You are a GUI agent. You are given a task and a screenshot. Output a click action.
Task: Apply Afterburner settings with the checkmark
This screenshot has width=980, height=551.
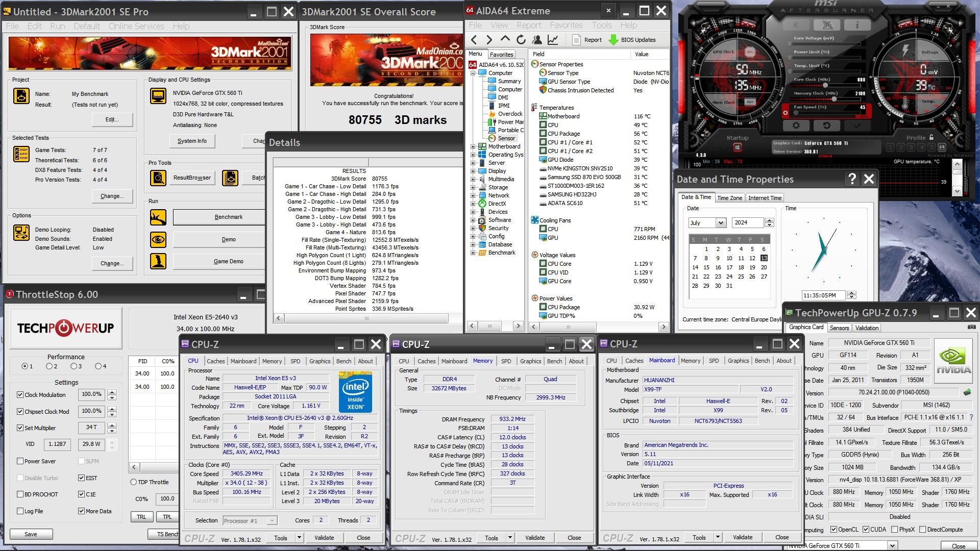coord(857,125)
